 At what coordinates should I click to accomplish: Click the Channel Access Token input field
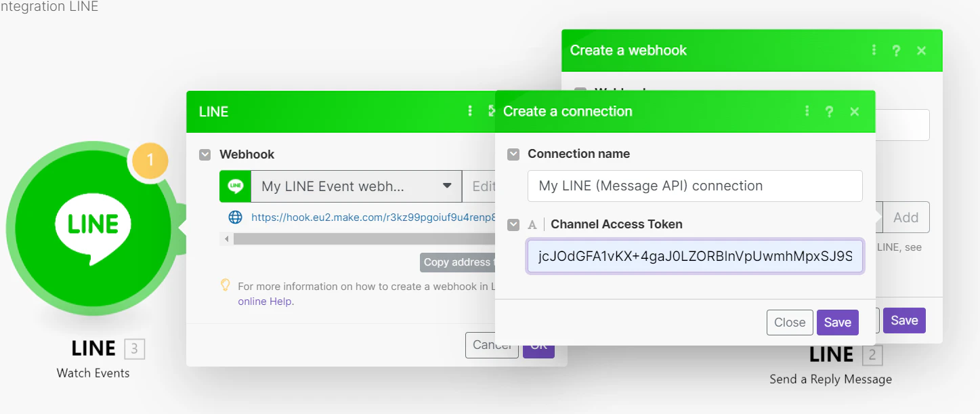[x=695, y=257]
